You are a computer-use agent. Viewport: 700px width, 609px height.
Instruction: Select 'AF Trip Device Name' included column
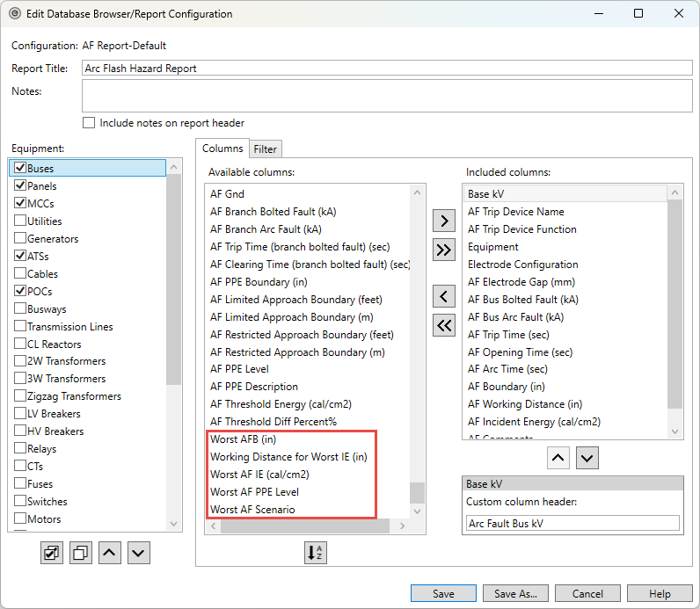pyautogui.click(x=516, y=212)
